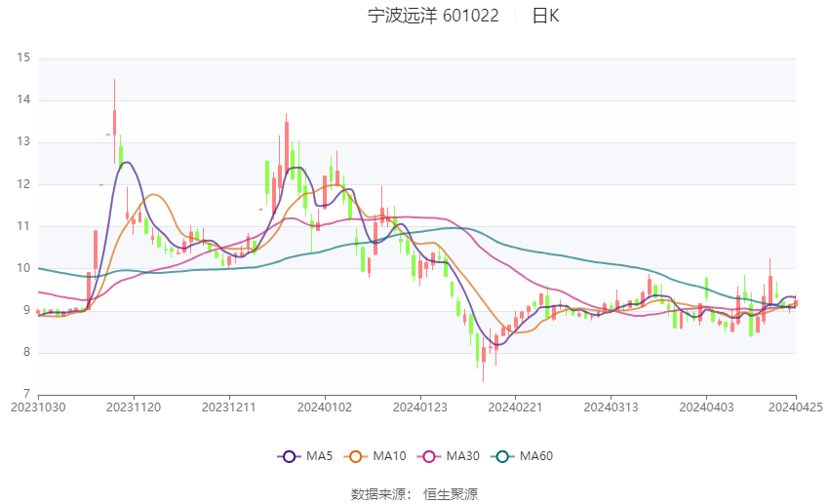829x504 pixels.
Task: Click the 20231120 date axis label
Action: (x=134, y=407)
